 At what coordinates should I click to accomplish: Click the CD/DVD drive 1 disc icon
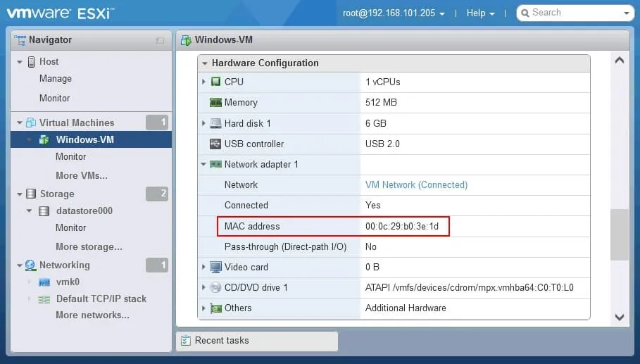[x=215, y=287]
